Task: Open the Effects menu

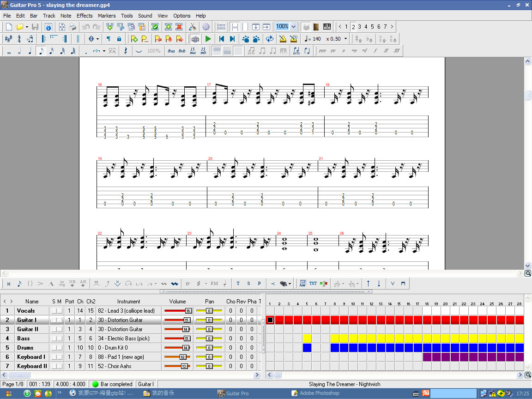Action: (x=85, y=16)
